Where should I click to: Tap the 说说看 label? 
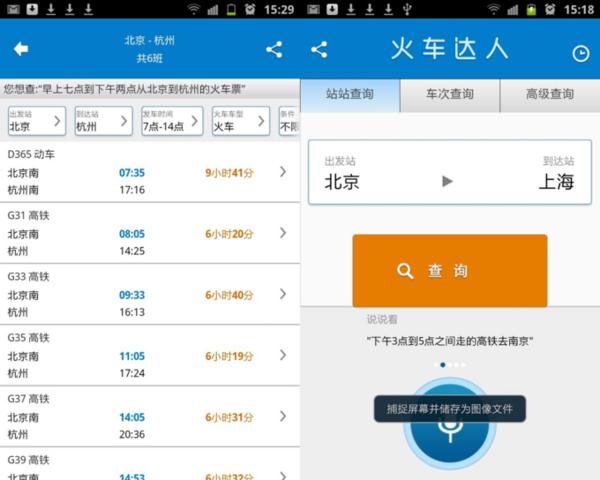[x=382, y=319]
